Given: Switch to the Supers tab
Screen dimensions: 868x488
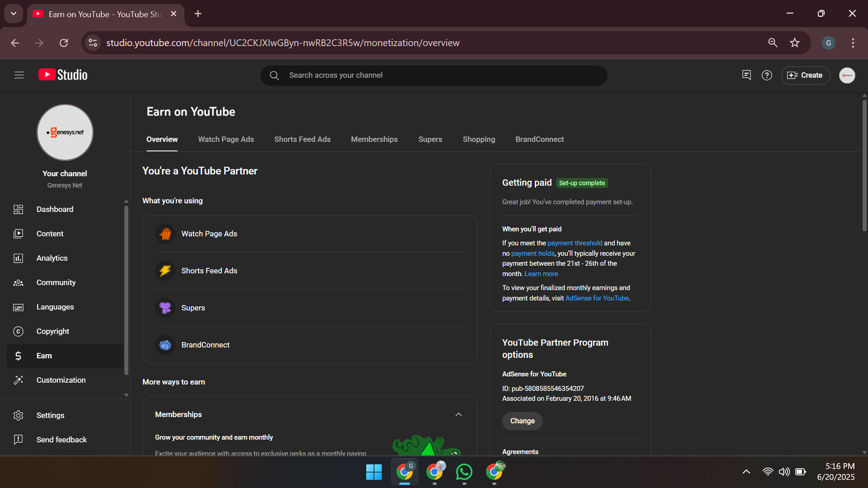Looking at the screenshot, I should (x=430, y=139).
